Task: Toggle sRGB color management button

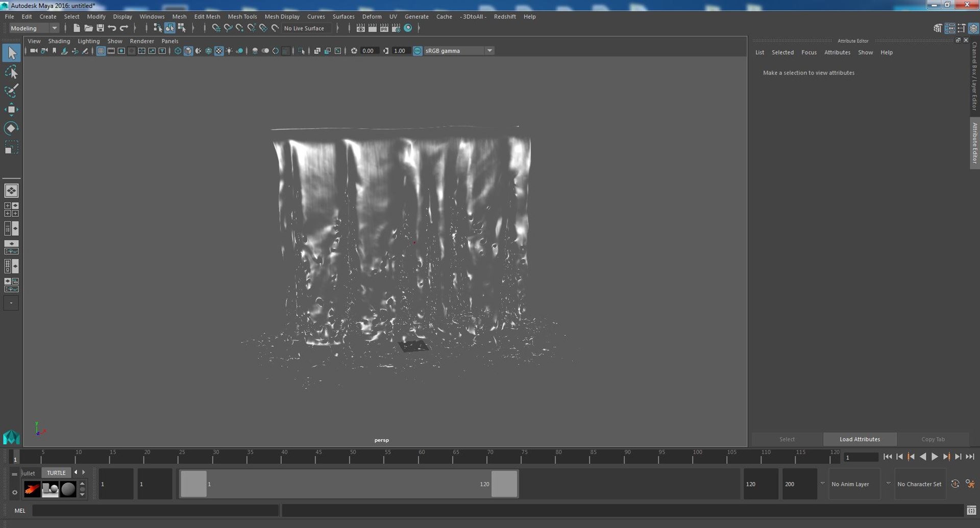Action: tap(418, 51)
